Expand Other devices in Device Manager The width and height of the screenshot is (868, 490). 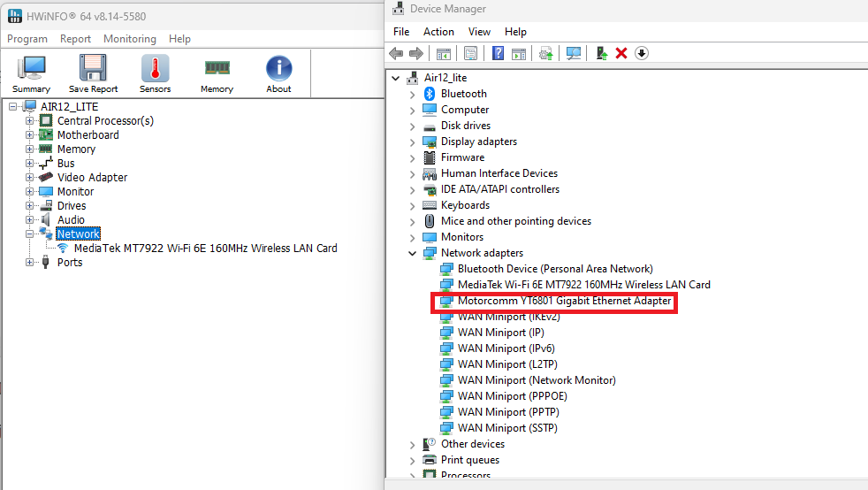412,444
